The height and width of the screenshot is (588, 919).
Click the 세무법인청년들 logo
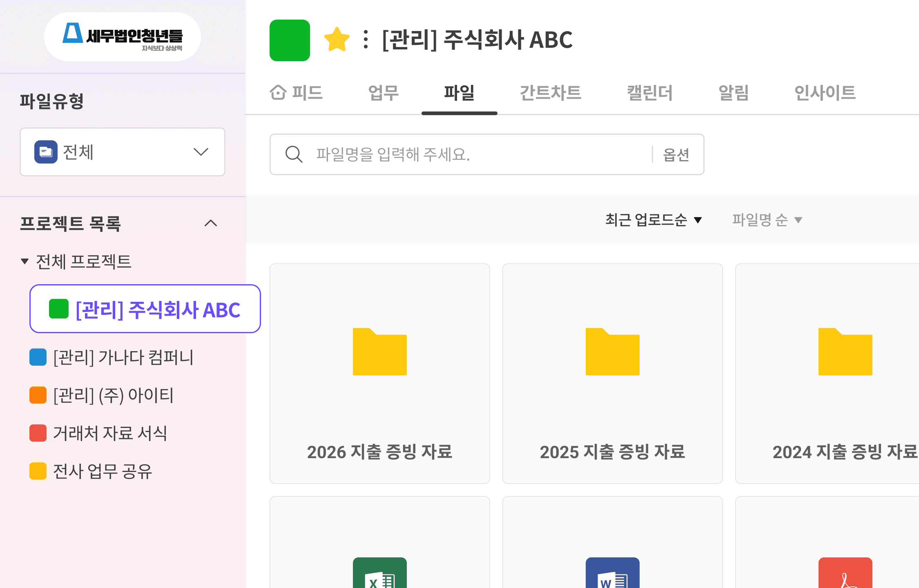click(x=123, y=37)
